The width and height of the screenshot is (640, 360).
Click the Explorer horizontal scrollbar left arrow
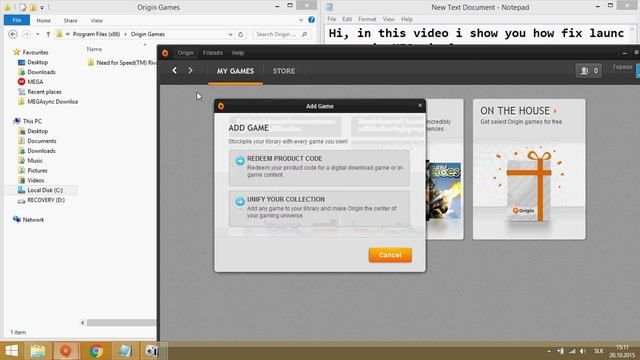point(82,322)
